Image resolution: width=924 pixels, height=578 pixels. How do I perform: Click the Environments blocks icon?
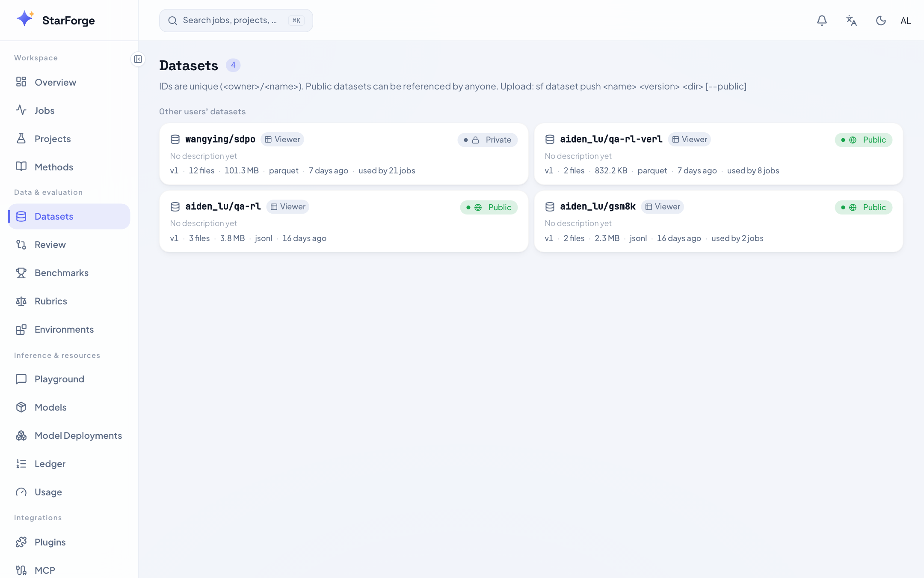(x=21, y=329)
